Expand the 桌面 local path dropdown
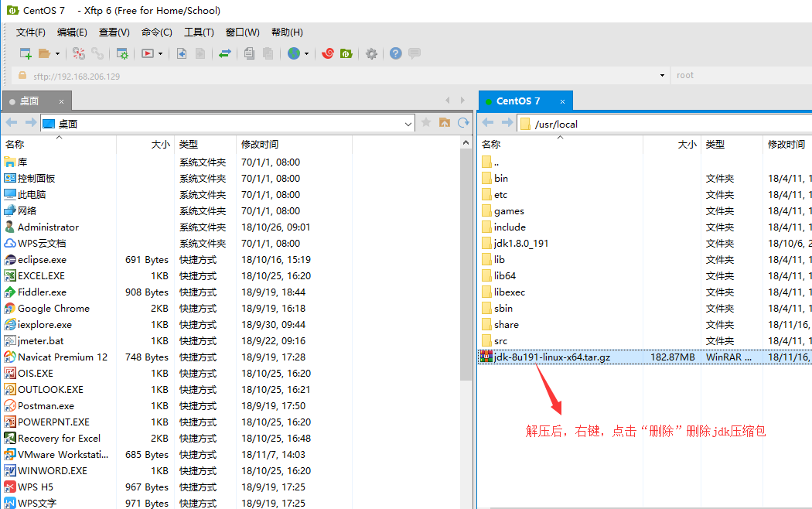This screenshot has width=812, height=509. [408, 124]
